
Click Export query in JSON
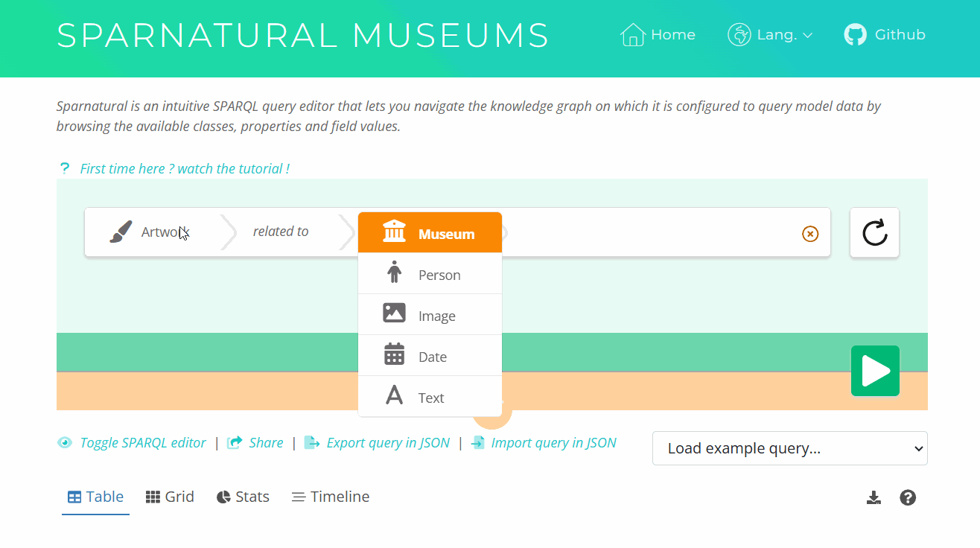coord(388,443)
